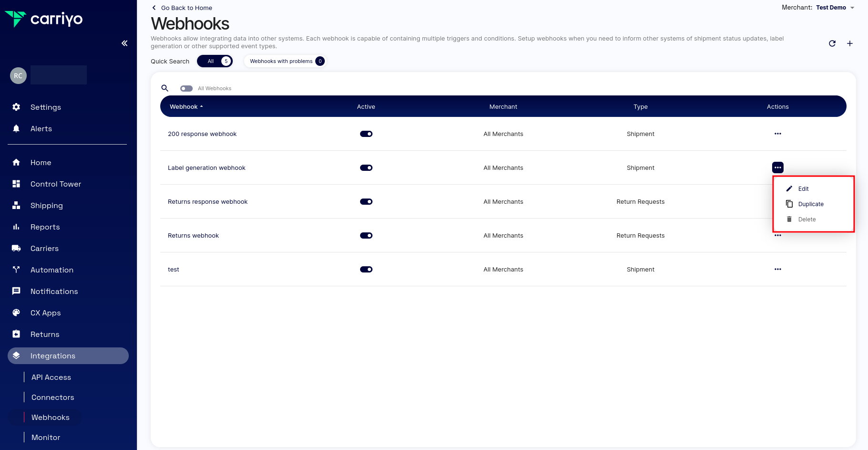This screenshot has height=450, width=868.
Task: Click the Merchant column header
Action: (503, 106)
